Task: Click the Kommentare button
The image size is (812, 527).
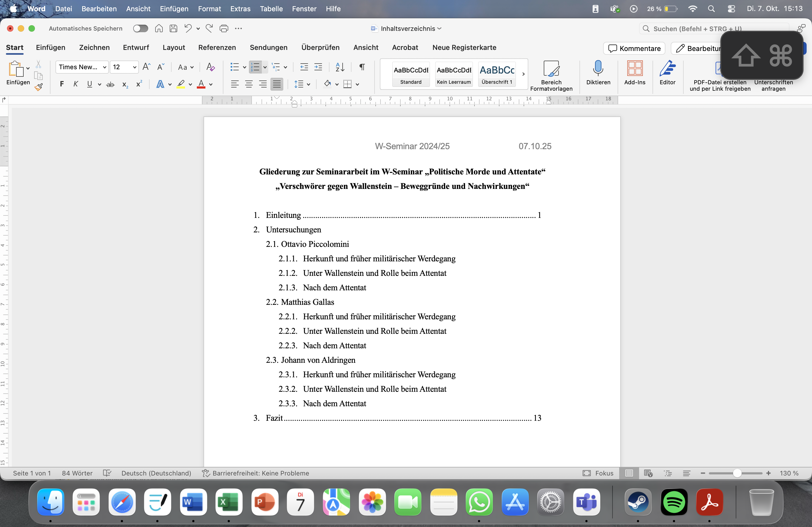Action: click(x=634, y=48)
